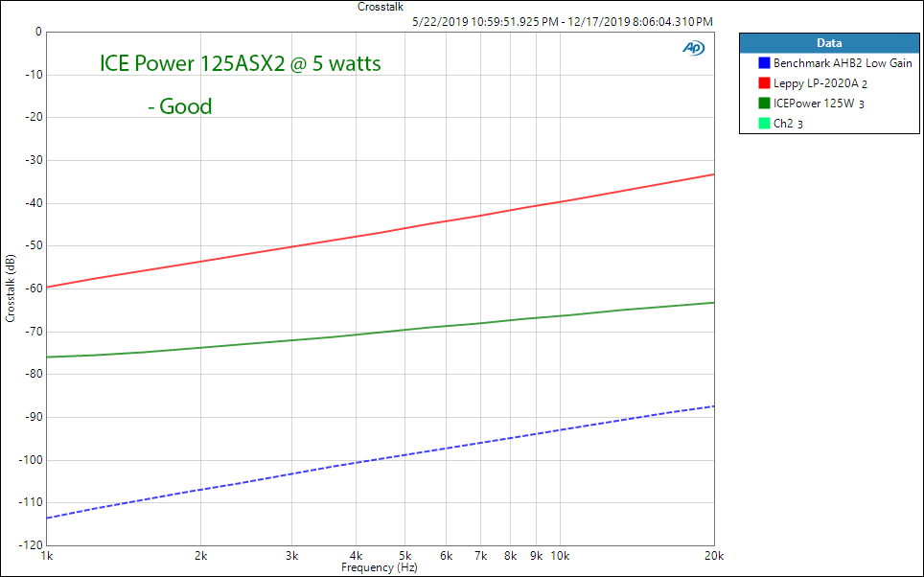Click the "-120" dB axis tick label
924x577 pixels.
[32, 545]
